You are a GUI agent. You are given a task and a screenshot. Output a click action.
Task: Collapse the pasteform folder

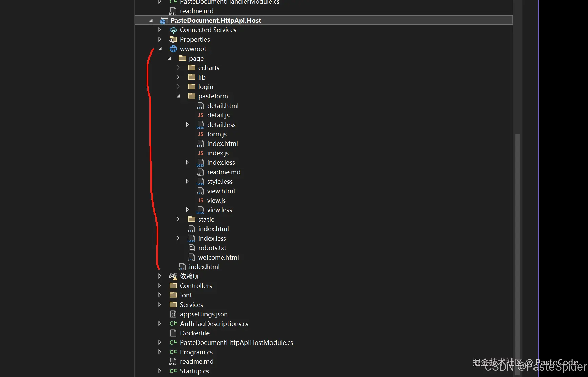click(x=178, y=96)
